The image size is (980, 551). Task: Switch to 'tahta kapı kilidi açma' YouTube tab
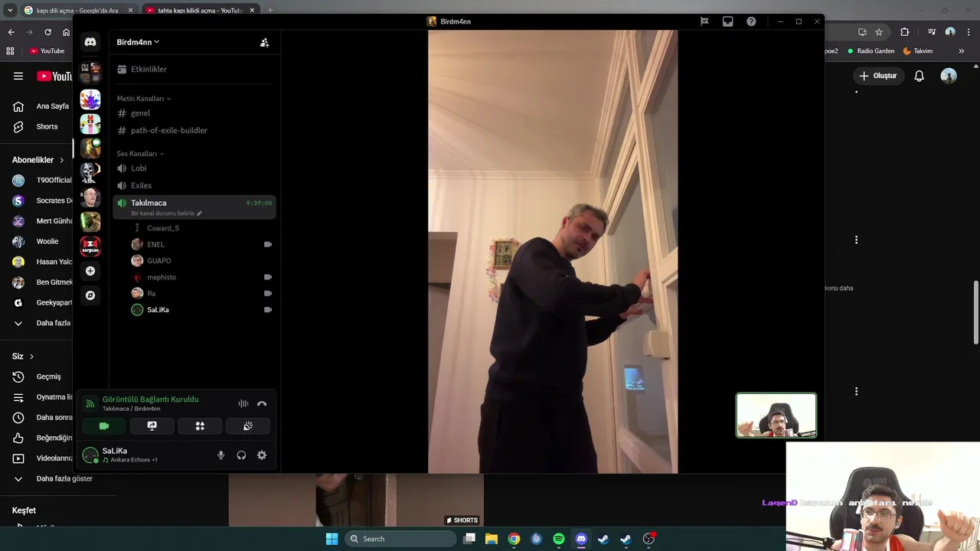pyautogui.click(x=199, y=10)
